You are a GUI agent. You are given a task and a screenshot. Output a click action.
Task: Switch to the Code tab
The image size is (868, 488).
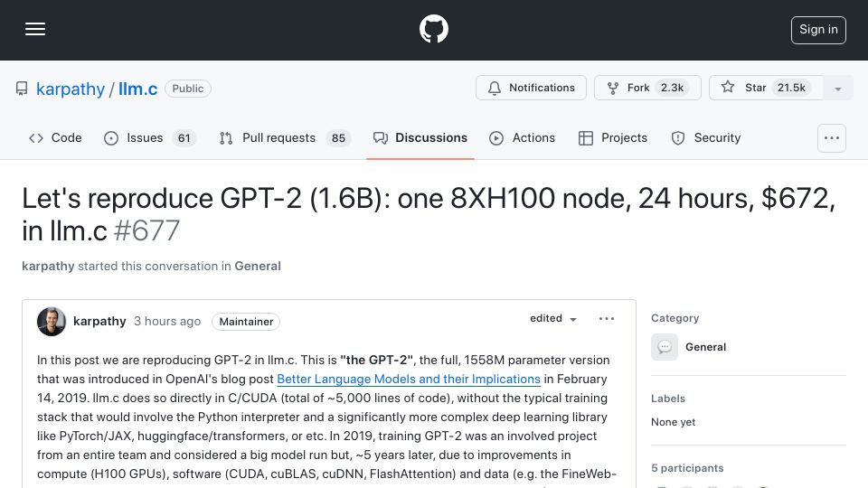[55, 137]
